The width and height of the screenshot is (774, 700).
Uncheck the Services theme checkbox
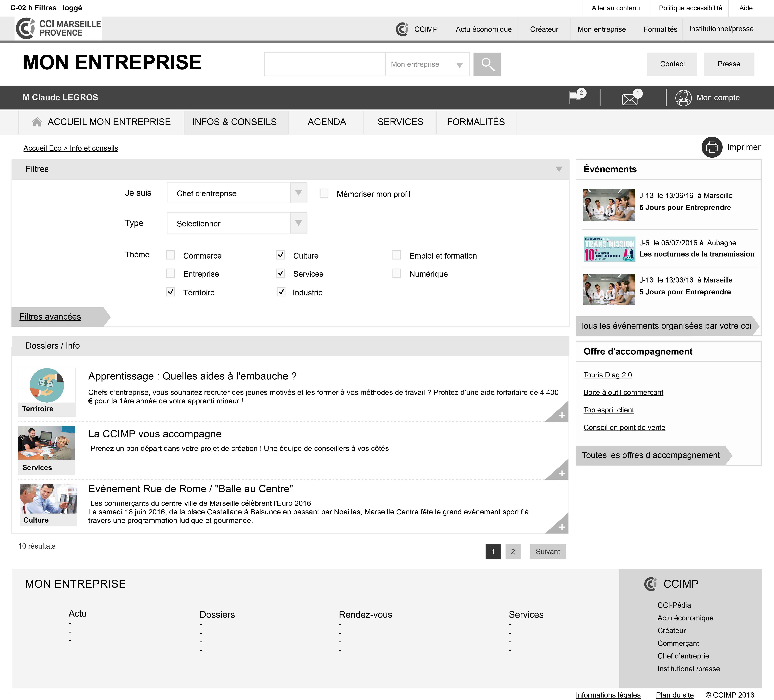coord(281,273)
